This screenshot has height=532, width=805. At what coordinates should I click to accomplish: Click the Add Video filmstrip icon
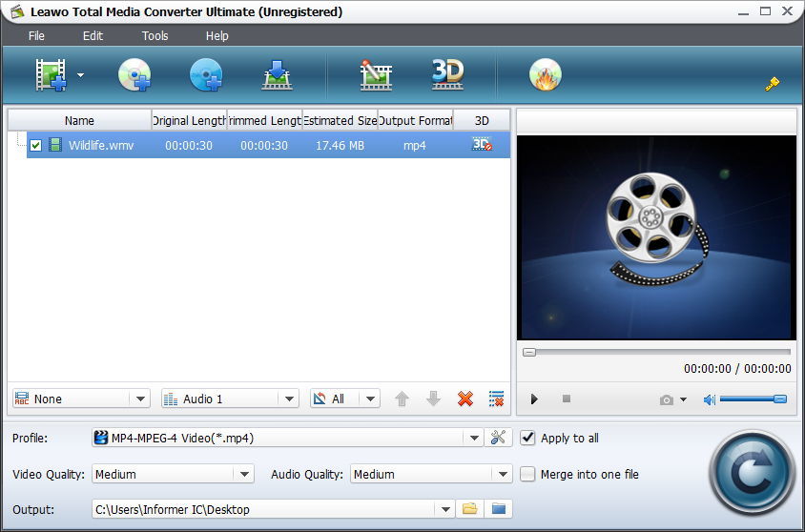pyautogui.click(x=51, y=75)
